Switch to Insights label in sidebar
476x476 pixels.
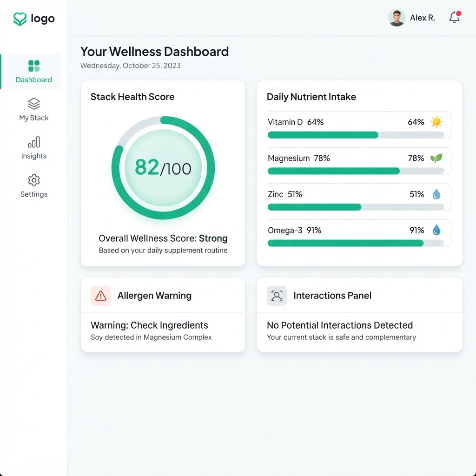(34, 156)
